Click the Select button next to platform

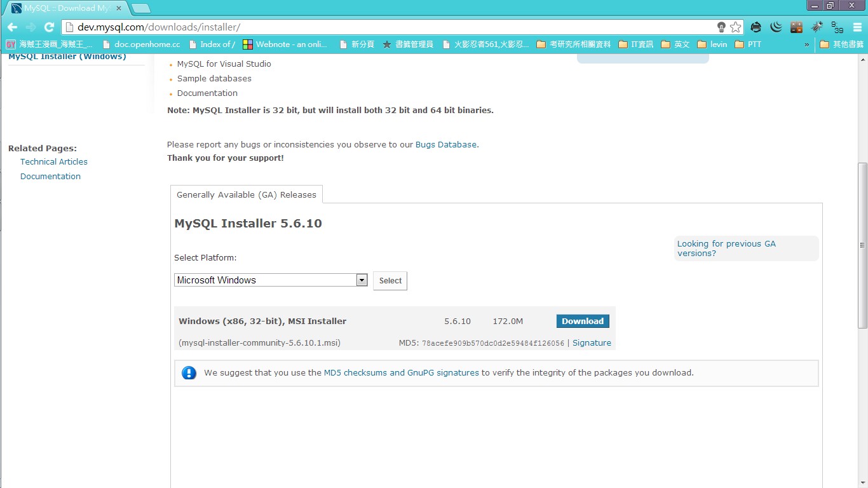pos(390,281)
